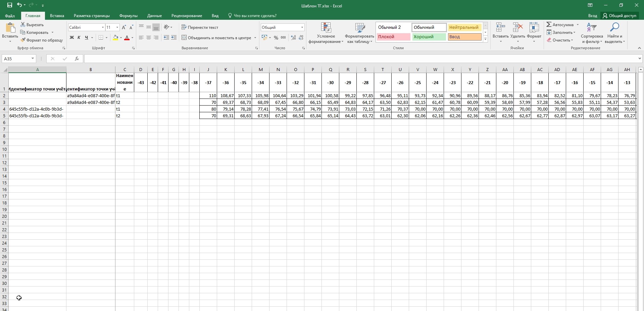Align text to bottom

pos(156,27)
